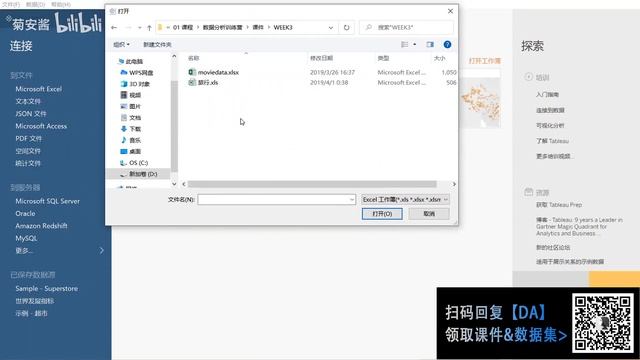
Task: Open view options dropdown arrow
Action: tap(415, 44)
